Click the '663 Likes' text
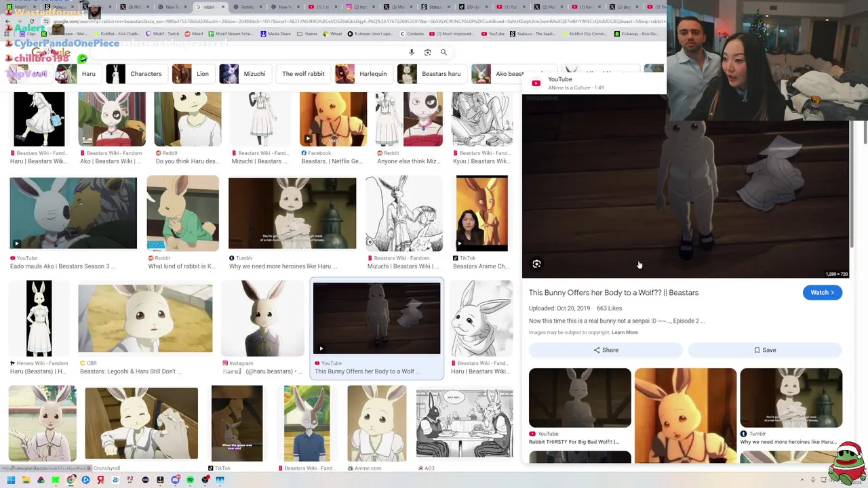This screenshot has height=488, width=868. click(610, 308)
